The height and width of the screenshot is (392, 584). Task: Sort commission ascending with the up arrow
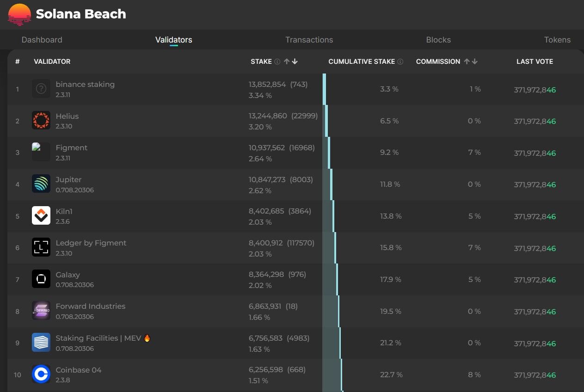point(467,61)
